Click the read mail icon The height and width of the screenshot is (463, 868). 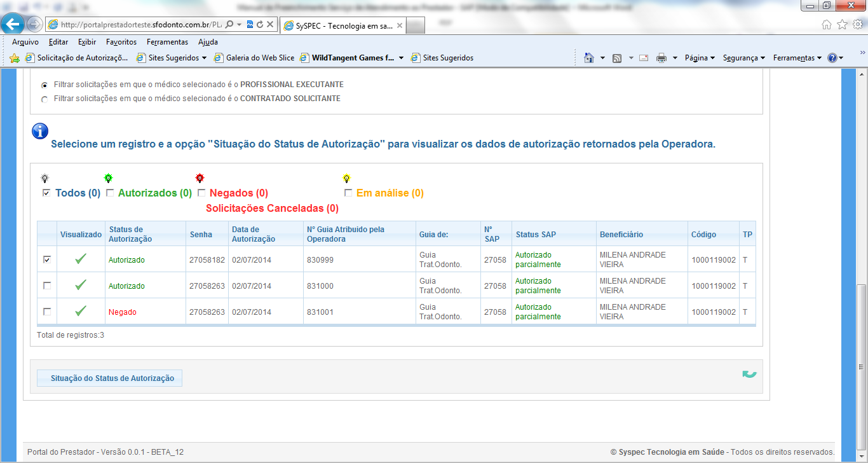(x=644, y=58)
